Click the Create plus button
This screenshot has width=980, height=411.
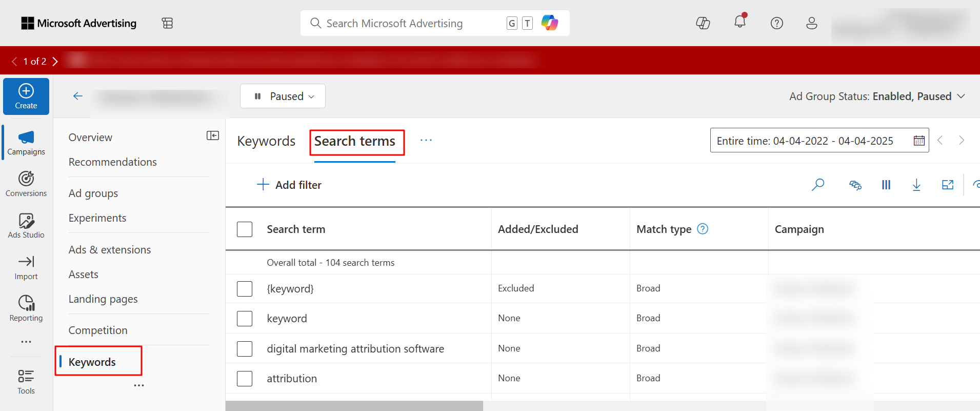tap(26, 96)
